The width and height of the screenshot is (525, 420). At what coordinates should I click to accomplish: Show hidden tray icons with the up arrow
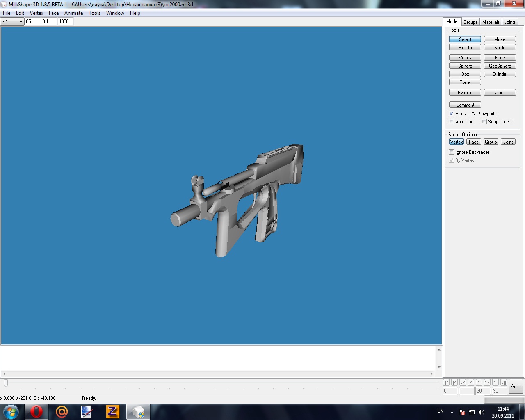452,412
